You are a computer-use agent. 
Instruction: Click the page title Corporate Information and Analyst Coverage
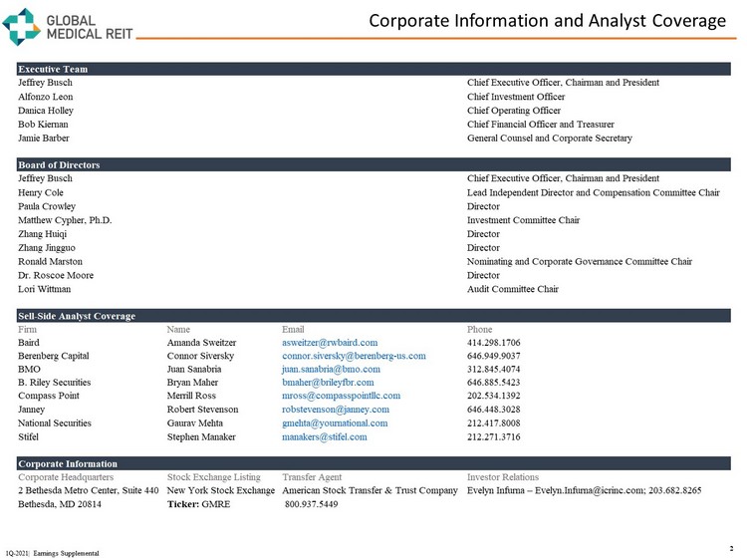coord(548,21)
